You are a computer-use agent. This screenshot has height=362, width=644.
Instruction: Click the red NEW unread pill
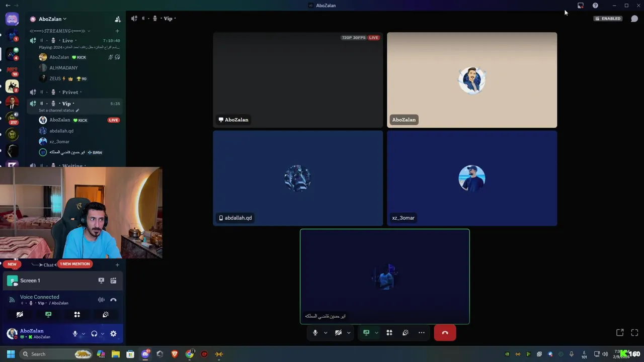pyautogui.click(x=12, y=264)
